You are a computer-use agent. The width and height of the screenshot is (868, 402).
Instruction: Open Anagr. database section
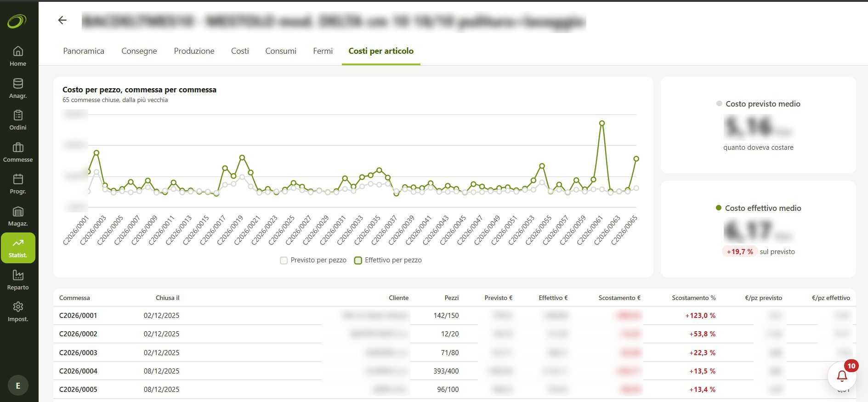(x=18, y=88)
